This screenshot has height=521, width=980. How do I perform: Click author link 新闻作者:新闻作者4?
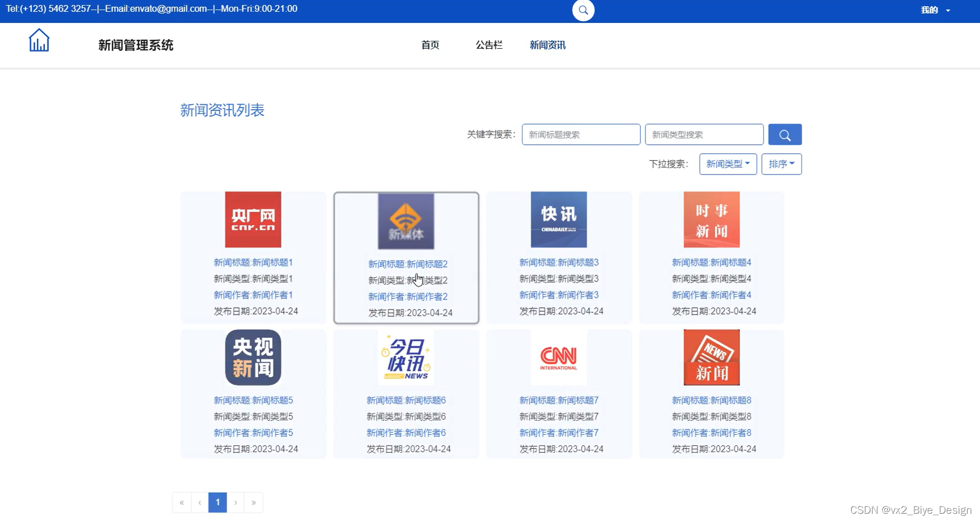pyautogui.click(x=712, y=295)
